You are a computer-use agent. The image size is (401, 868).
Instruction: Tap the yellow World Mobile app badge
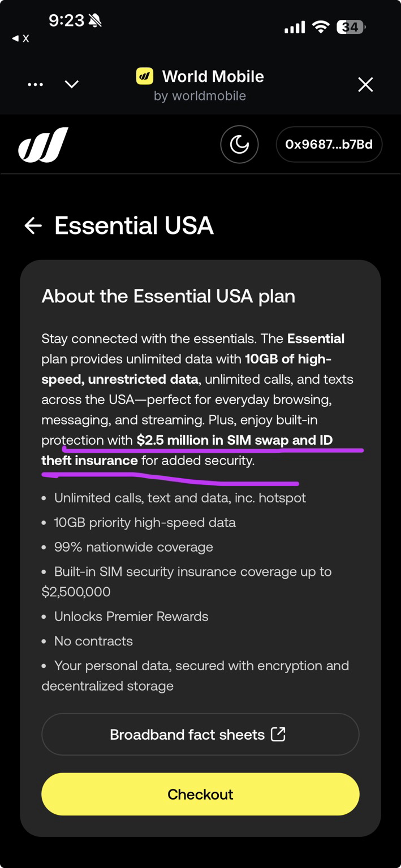[145, 76]
